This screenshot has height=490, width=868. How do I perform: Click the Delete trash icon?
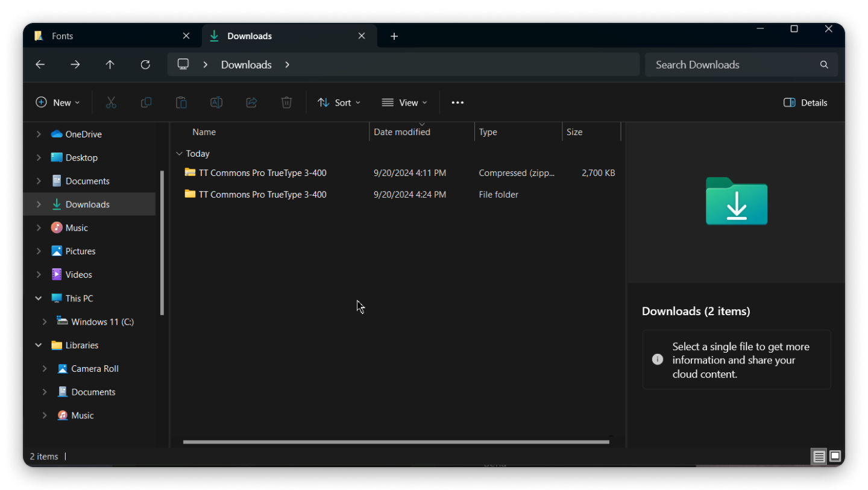tap(286, 102)
